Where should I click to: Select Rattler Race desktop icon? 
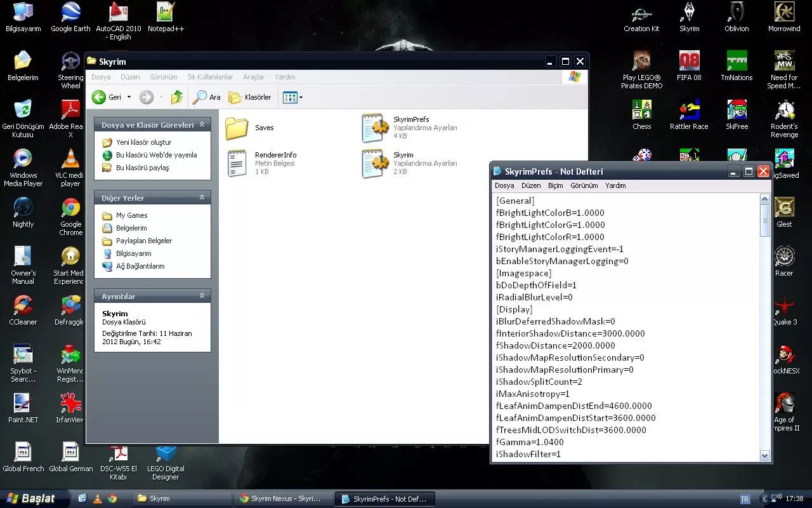(689, 115)
